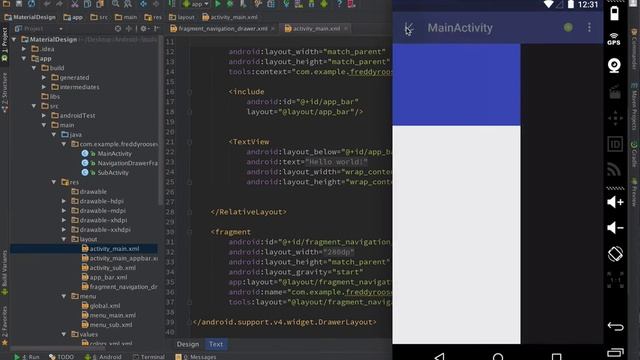Collapse the layout folder arrow
Viewport: 640px width, 360px height.
pos(64,239)
